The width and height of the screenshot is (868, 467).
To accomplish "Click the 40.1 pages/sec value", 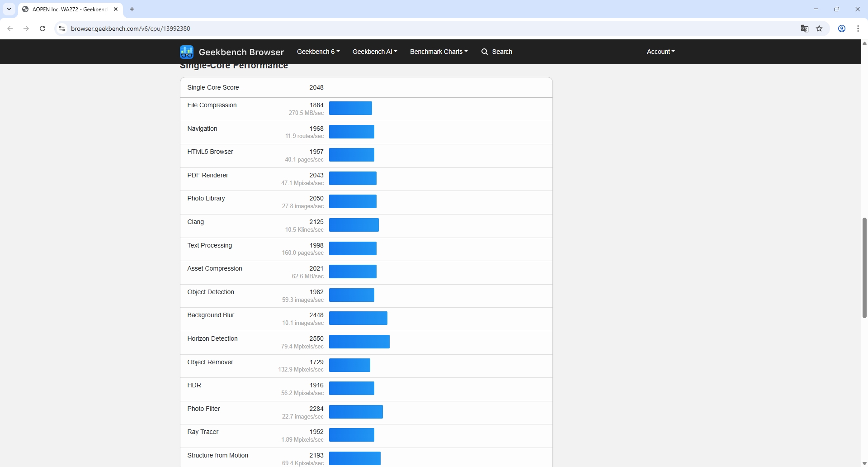I will [x=304, y=160].
